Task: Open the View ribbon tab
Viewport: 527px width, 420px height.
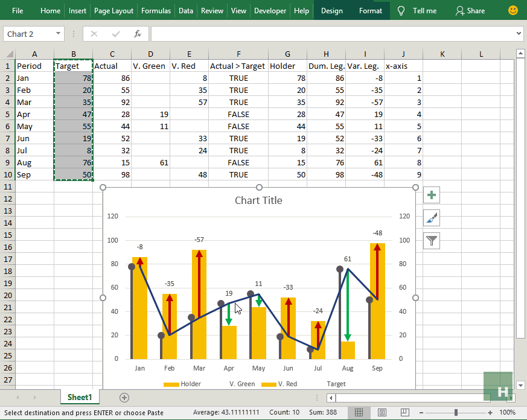Action: [x=238, y=11]
